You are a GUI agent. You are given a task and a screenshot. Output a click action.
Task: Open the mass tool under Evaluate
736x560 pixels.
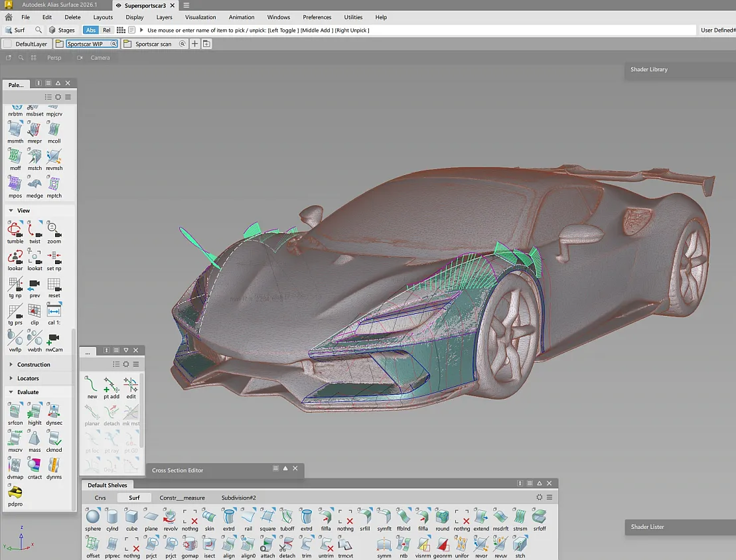[x=34, y=440]
